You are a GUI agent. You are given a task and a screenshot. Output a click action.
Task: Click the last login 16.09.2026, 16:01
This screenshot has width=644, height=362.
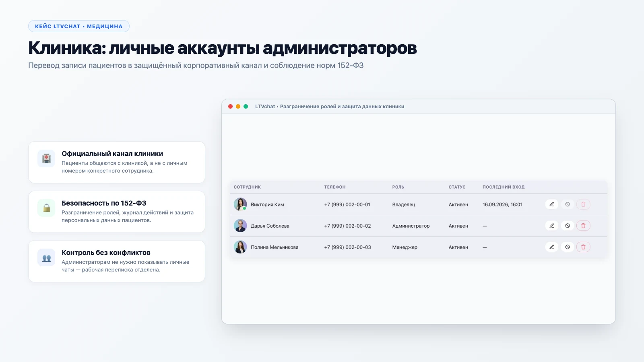[x=503, y=204]
